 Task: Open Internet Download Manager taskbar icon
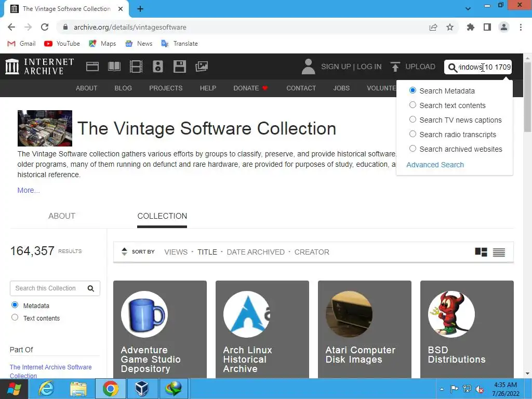pyautogui.click(x=174, y=389)
